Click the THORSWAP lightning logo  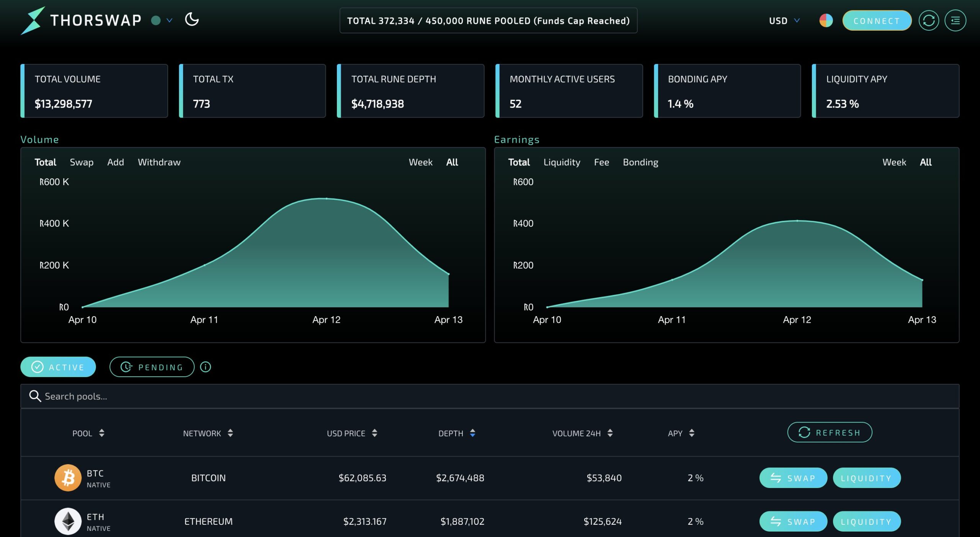[x=33, y=20]
